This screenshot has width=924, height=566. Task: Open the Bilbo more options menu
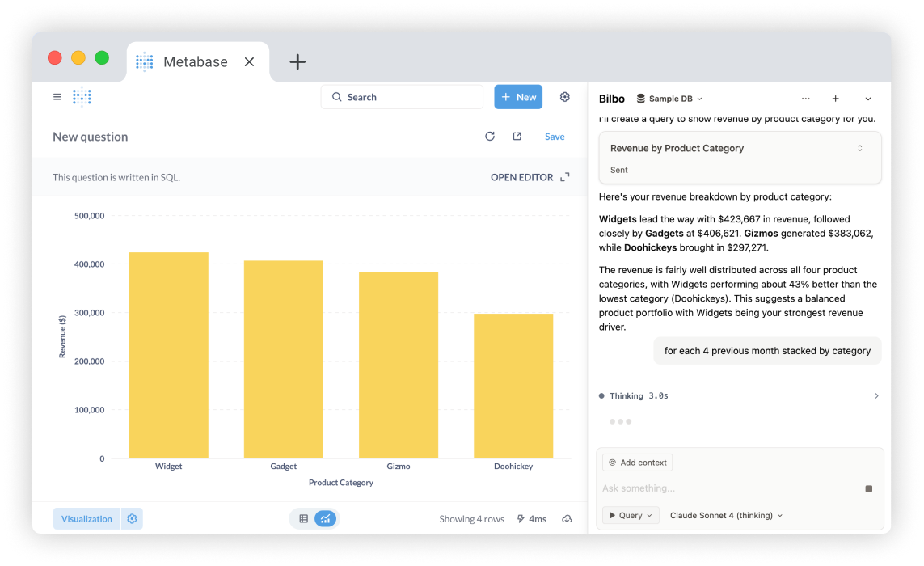805,99
